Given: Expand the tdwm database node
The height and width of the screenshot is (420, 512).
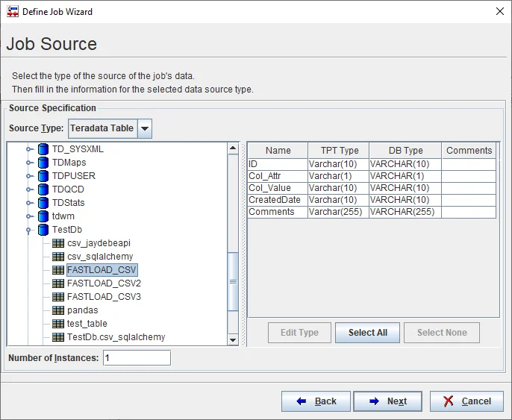Looking at the screenshot, I should [x=30, y=216].
